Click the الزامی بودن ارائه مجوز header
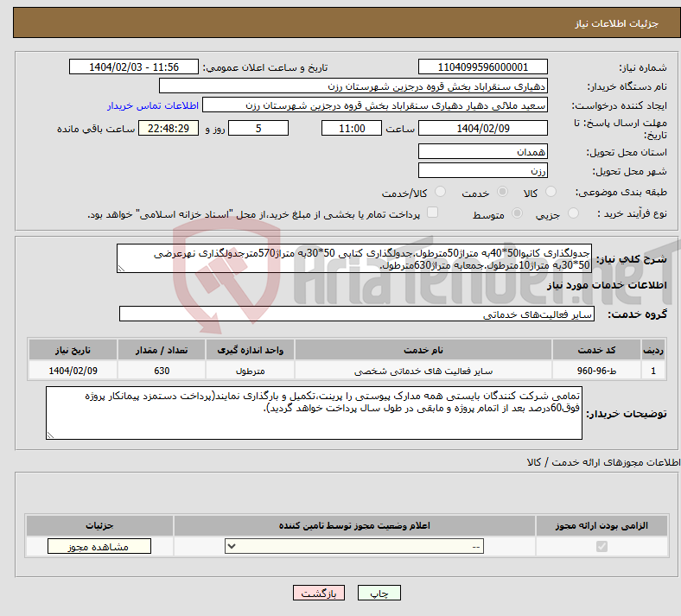This screenshot has height=616, width=681. (x=601, y=525)
